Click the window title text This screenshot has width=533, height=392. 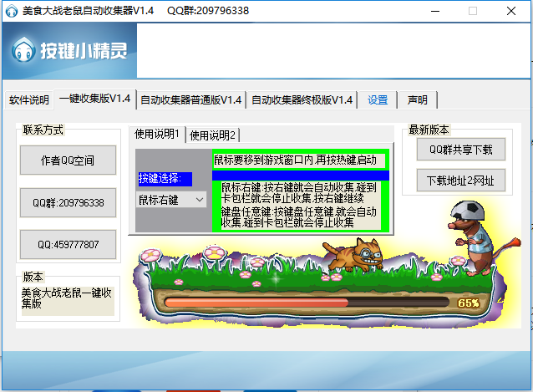point(135,11)
